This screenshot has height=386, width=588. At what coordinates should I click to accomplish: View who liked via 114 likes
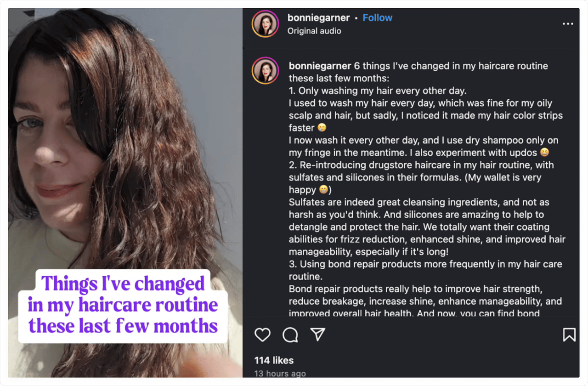(x=274, y=360)
